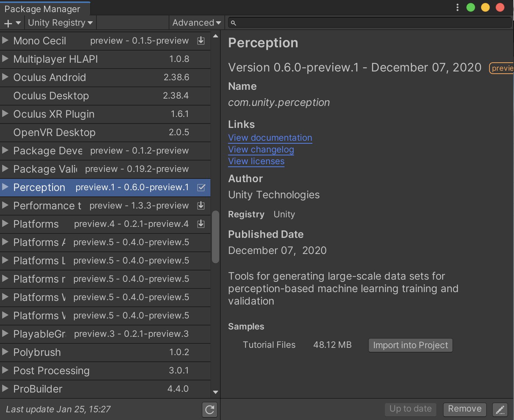The height and width of the screenshot is (420, 514).
Task: Click the search magnifier icon
Action: pos(234,23)
